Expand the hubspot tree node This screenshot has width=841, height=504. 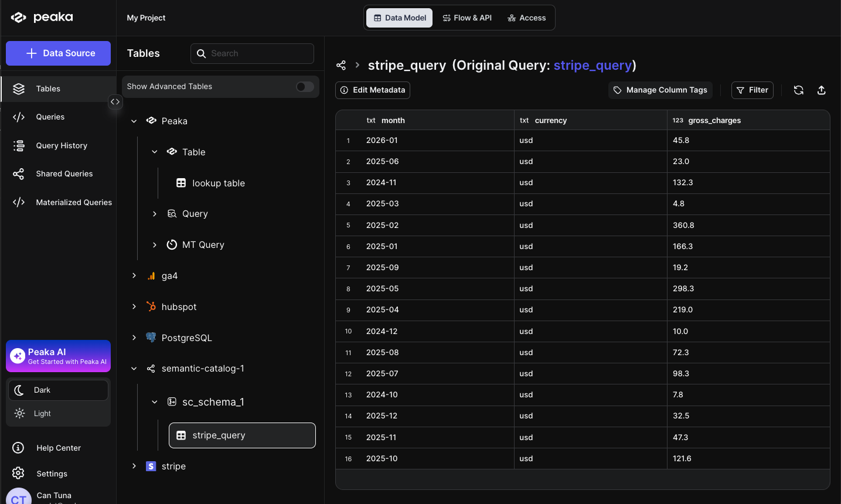click(x=134, y=307)
